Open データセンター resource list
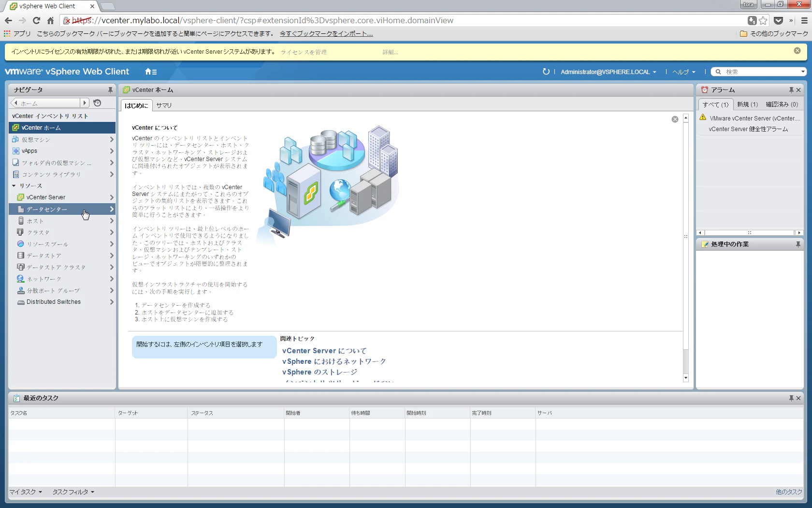 [62, 209]
